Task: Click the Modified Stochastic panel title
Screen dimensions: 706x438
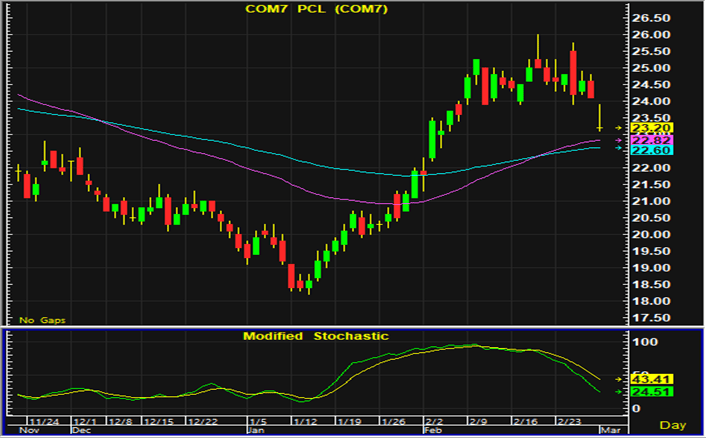Action: coord(315,336)
